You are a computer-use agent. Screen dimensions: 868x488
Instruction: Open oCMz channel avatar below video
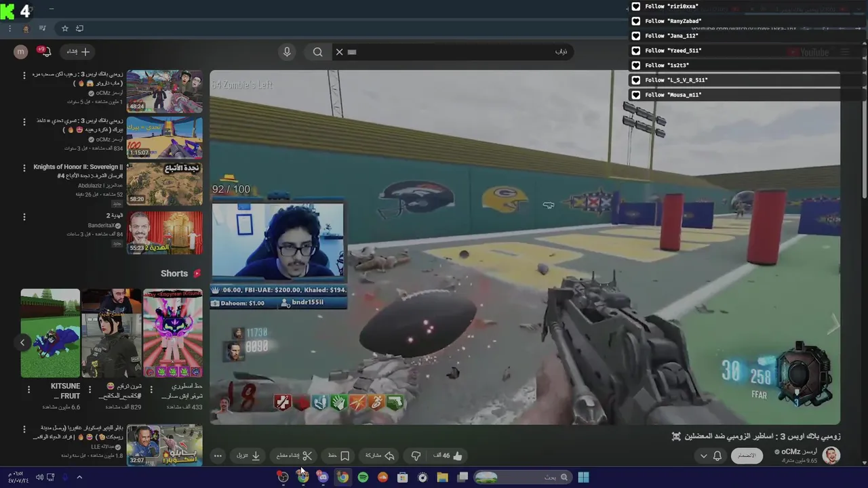pyautogui.click(x=831, y=455)
